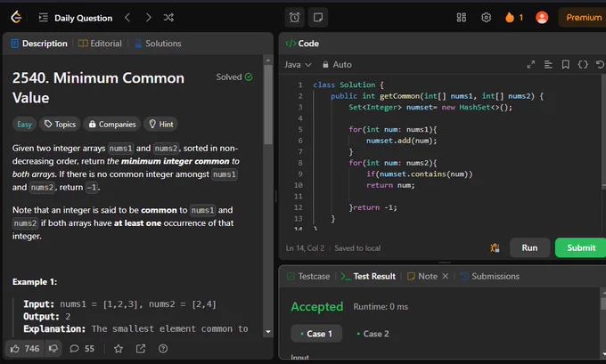Open the problem list panel icon
This screenshot has height=364, width=606.
pyautogui.click(x=44, y=18)
